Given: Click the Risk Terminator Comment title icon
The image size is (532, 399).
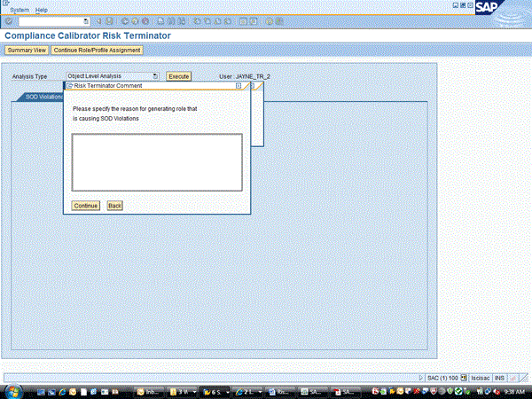Looking at the screenshot, I should (x=70, y=86).
